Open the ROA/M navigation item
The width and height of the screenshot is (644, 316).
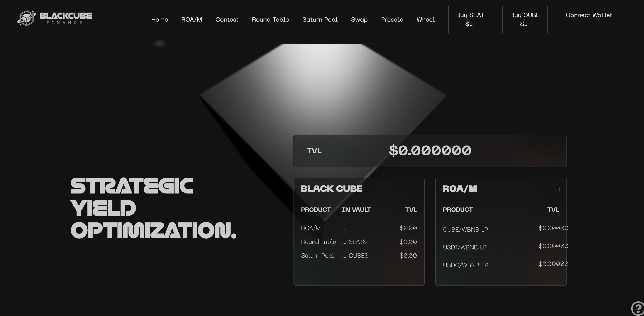pyautogui.click(x=191, y=20)
